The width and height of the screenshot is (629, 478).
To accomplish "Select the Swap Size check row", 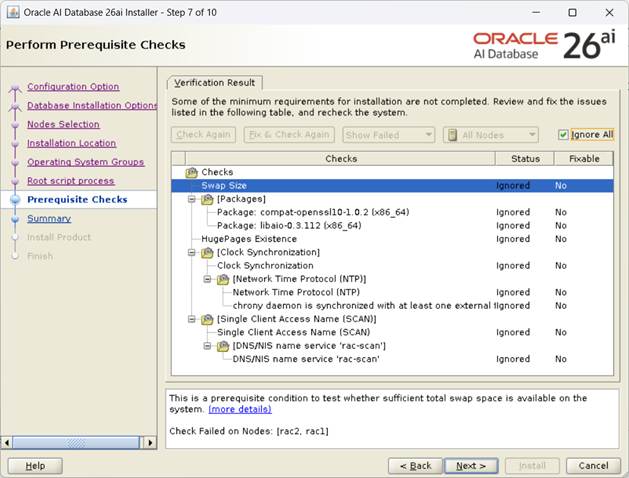I will pyautogui.click(x=392, y=186).
